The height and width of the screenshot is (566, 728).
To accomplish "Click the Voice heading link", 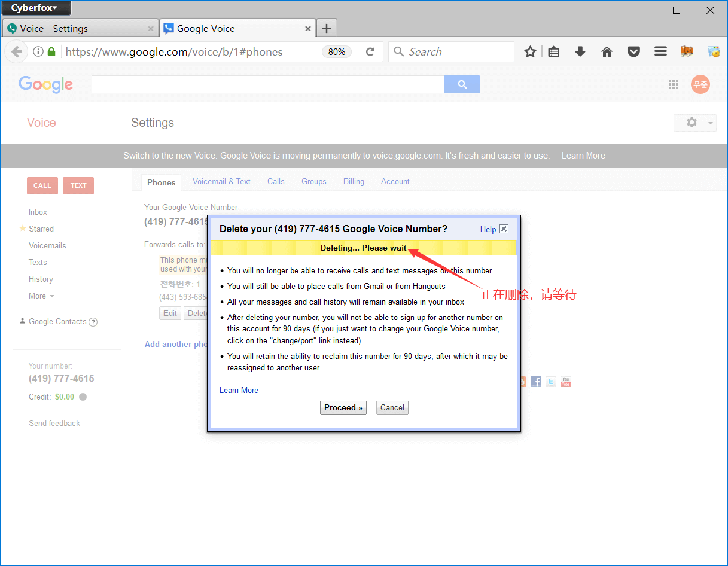I will [x=41, y=123].
